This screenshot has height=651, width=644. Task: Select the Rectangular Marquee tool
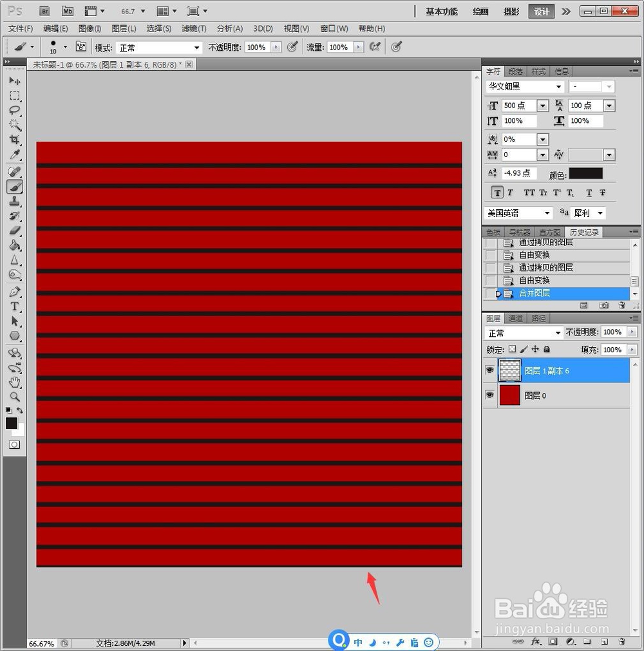coord(15,96)
